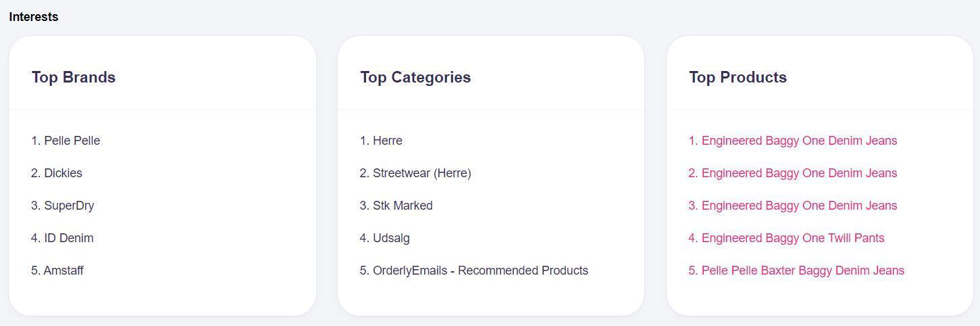Select the Streetwear (Herre) category

coord(421,173)
